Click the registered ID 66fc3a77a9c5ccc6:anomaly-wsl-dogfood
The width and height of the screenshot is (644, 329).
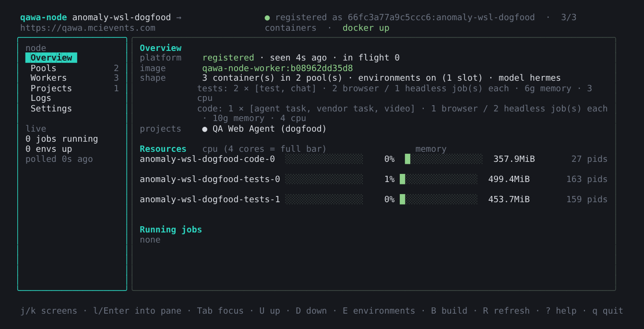tap(441, 18)
